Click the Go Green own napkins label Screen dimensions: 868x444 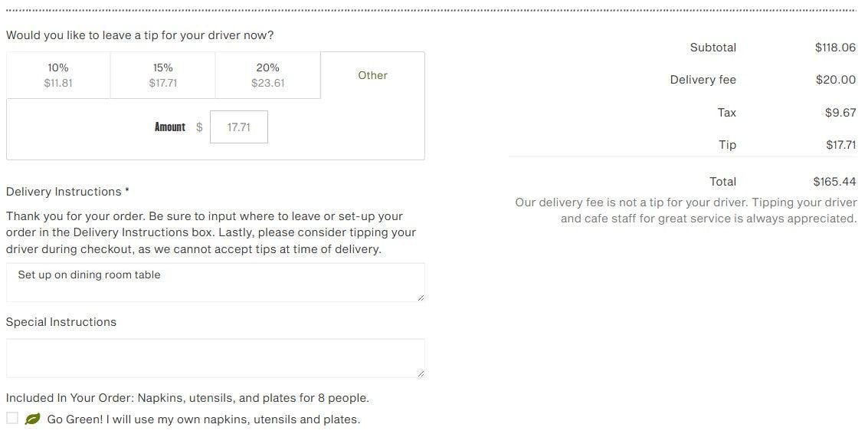[203, 419]
